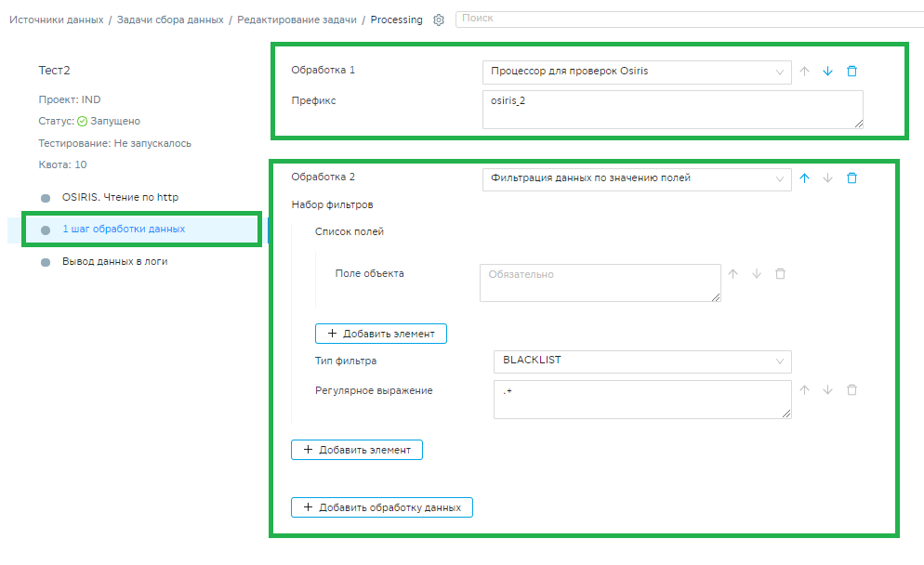The image size is (924, 565).
Task: Open the BLACKLIST filter type dropdown
Action: pyautogui.click(x=641, y=361)
